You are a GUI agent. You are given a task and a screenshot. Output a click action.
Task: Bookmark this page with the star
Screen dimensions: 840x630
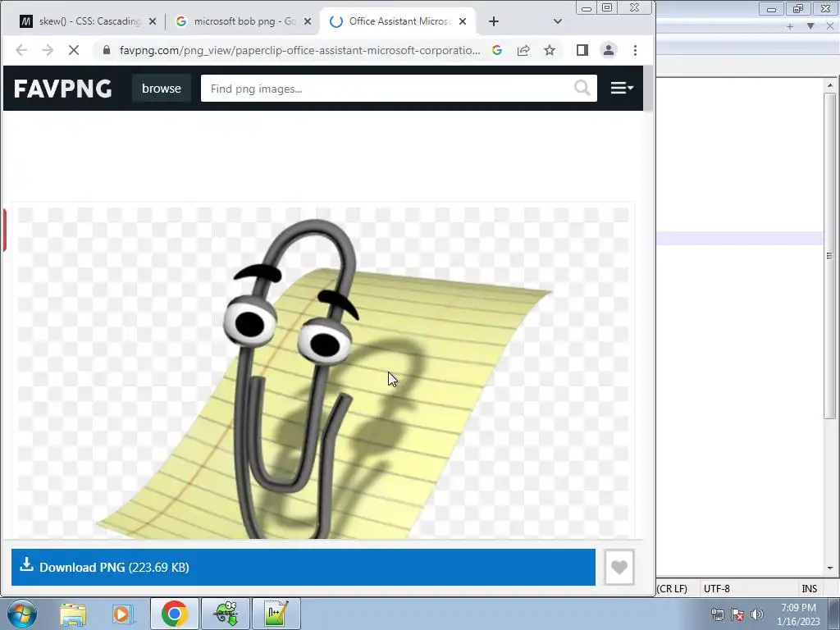tap(550, 50)
